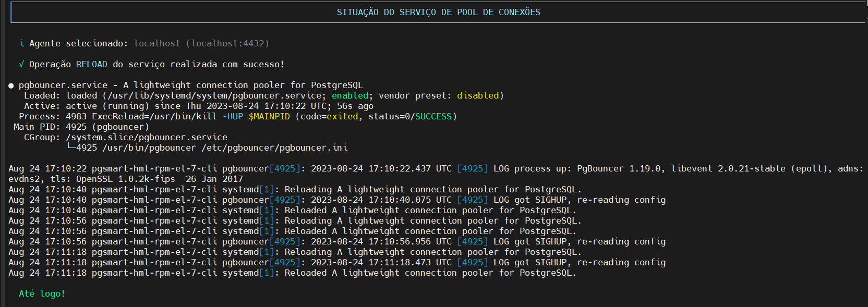Click the log line with PgBouncer 1.19.0

[436, 168]
